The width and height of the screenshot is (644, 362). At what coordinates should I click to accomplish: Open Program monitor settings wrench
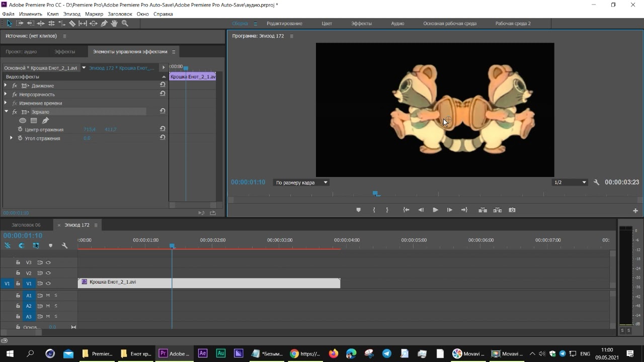pyautogui.click(x=596, y=182)
